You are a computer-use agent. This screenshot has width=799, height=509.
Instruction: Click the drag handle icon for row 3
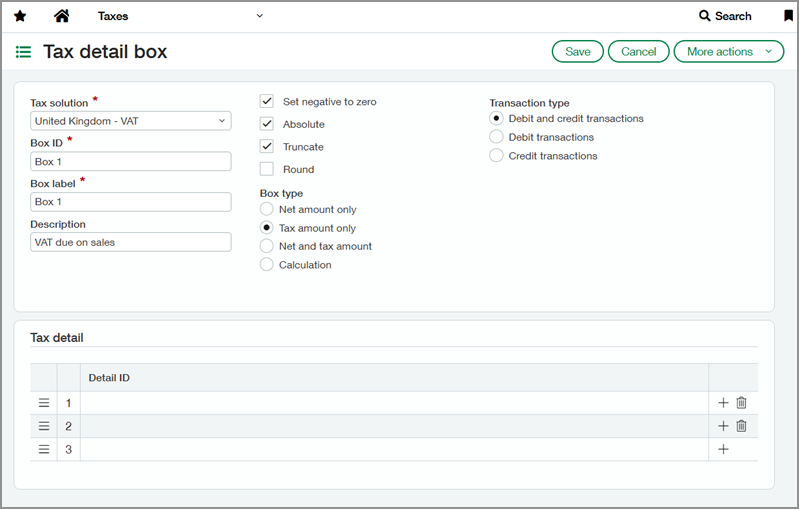[44, 449]
